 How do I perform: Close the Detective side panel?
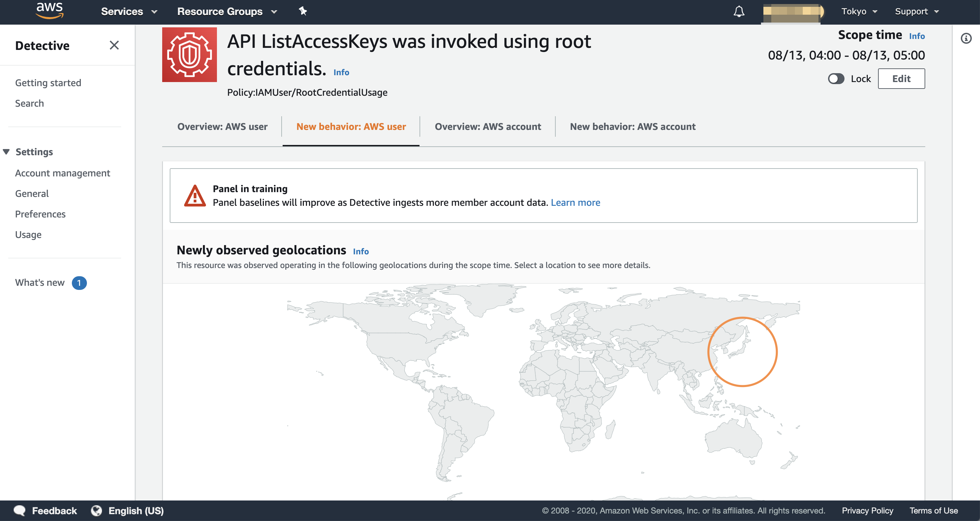coord(114,45)
